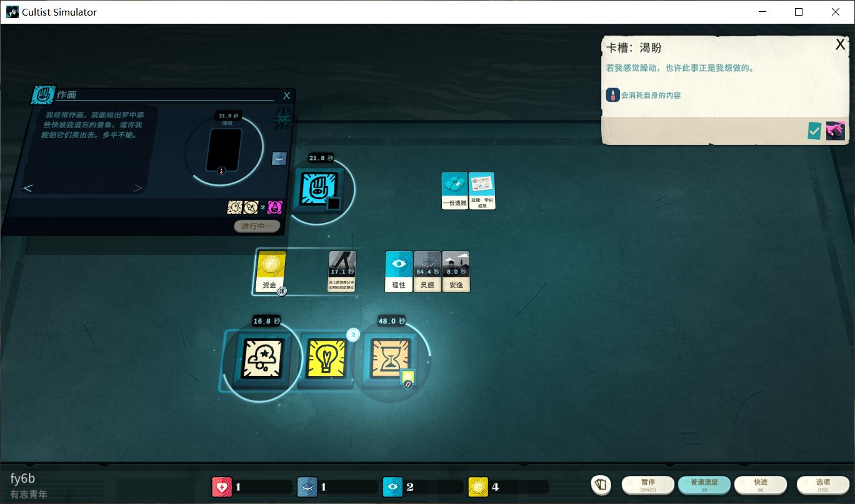
Task: Select the 灵感 card with 64.4 second timer
Action: click(427, 272)
